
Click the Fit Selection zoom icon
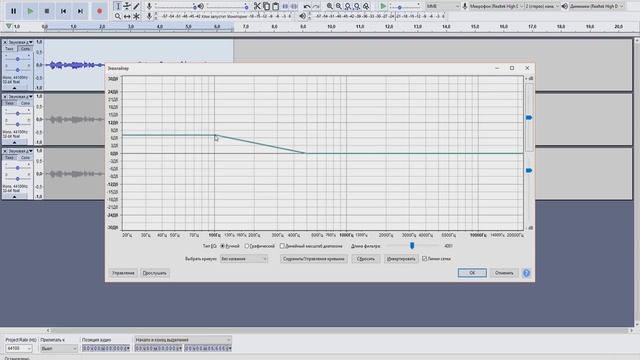point(348,6)
